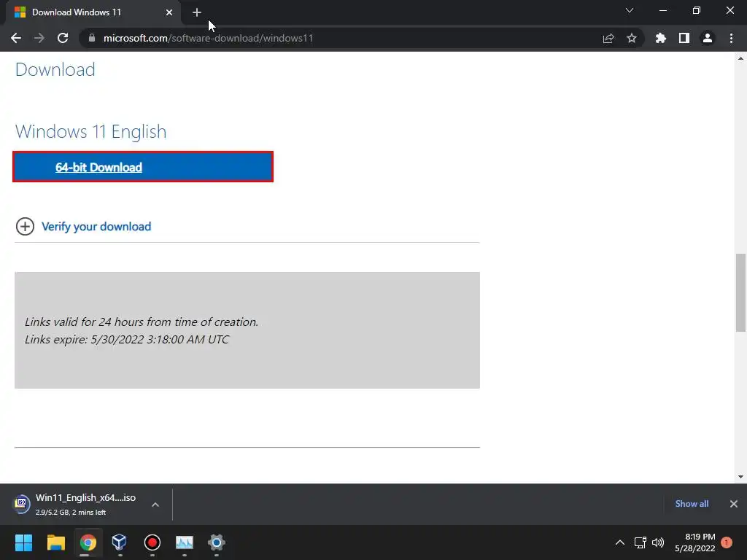747x560 pixels.
Task: Open the Chrome extensions puzzle menu
Action: (661, 38)
